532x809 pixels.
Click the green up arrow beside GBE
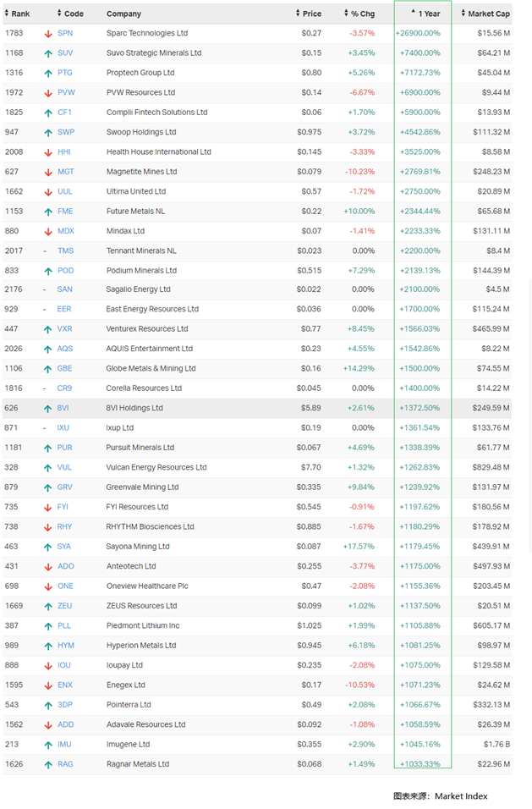click(47, 370)
